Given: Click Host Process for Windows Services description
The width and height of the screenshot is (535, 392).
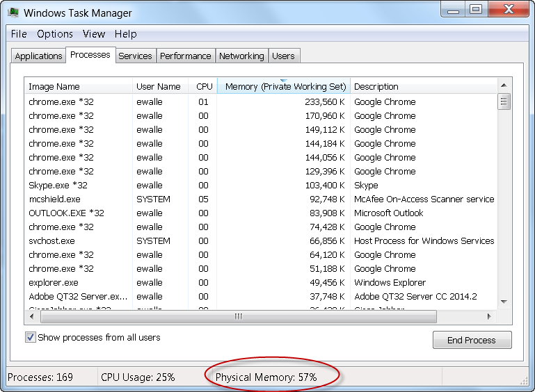Looking at the screenshot, I should 424,241.
